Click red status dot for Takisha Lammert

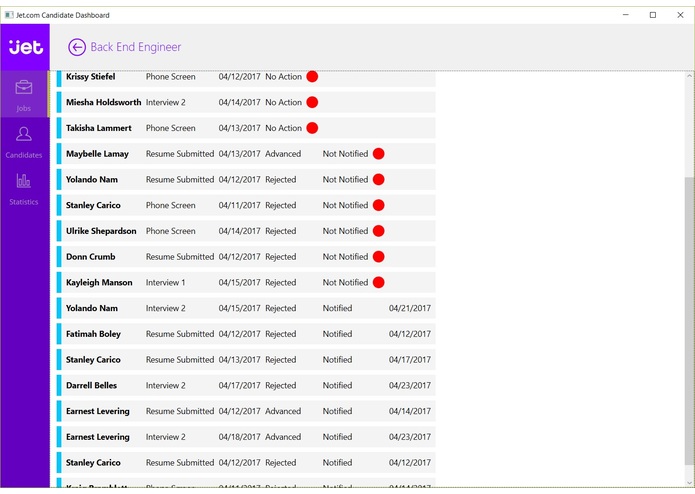tap(312, 128)
